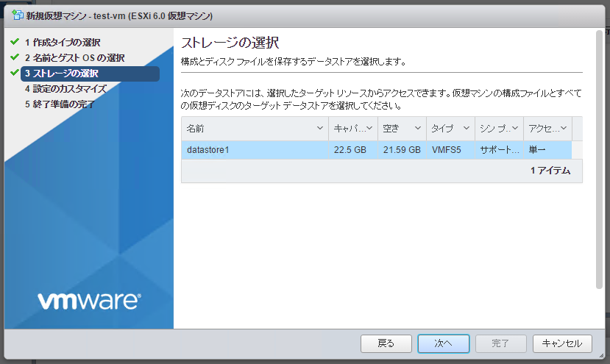Open the 名前 column dropdown arrow

point(320,128)
